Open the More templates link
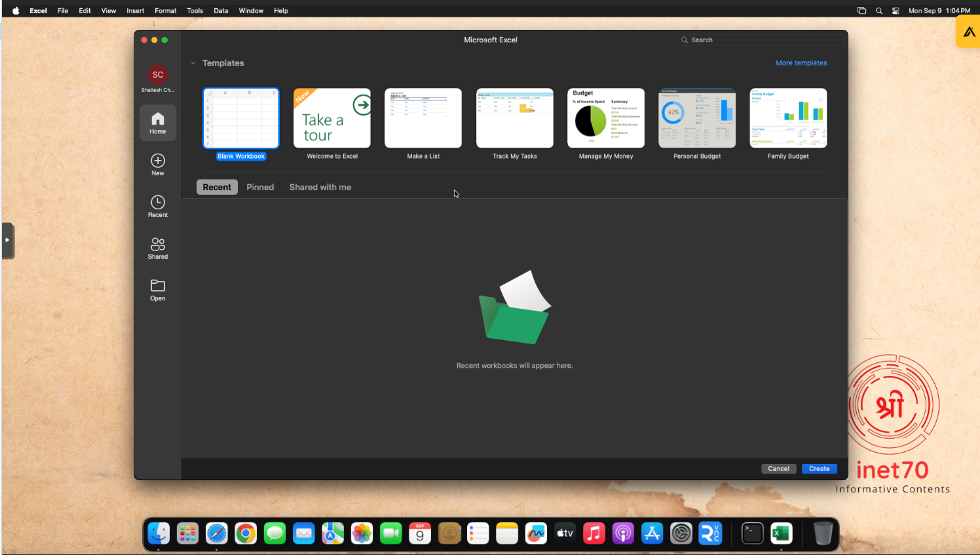Viewport: 980px width, 555px height. click(801, 63)
